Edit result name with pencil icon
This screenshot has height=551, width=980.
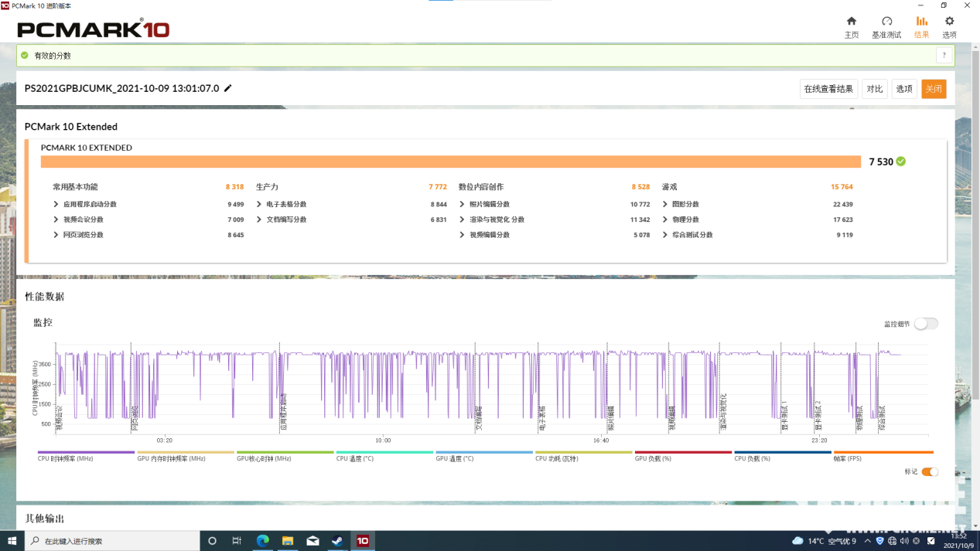227,88
